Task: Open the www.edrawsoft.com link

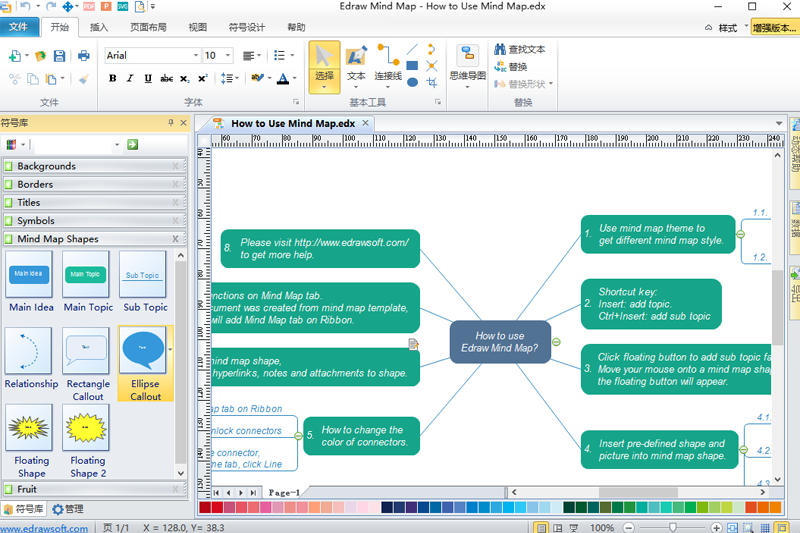Action: click(44, 528)
